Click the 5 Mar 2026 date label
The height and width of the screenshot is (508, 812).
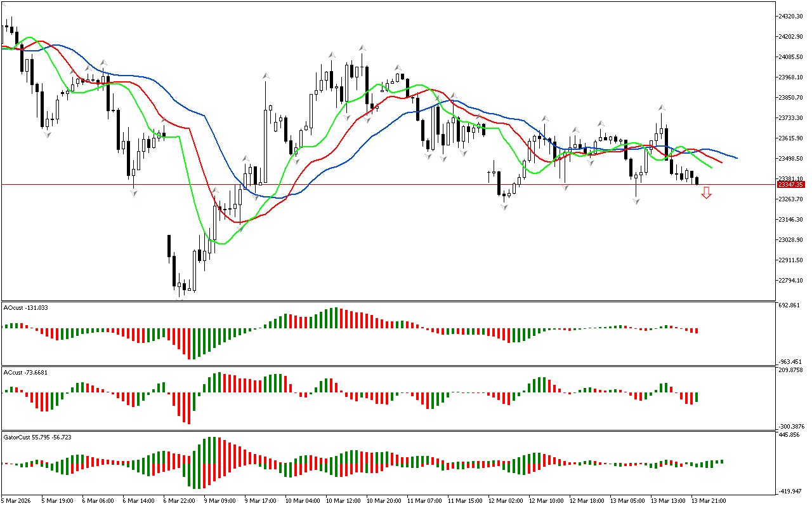(16, 500)
